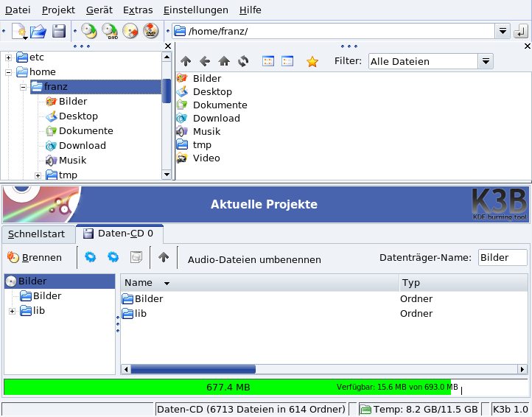
Task: Click the grayed-out disc image icon
Action: pyautogui.click(x=136, y=257)
